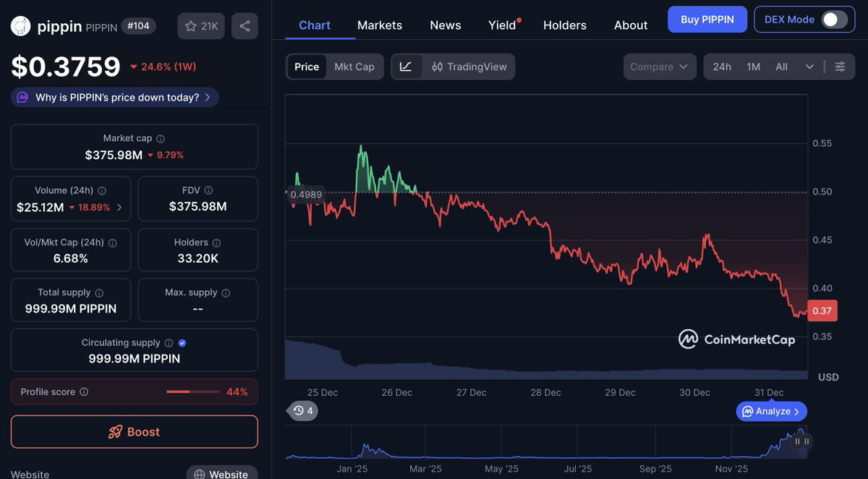Click the Boost button

pyautogui.click(x=135, y=432)
